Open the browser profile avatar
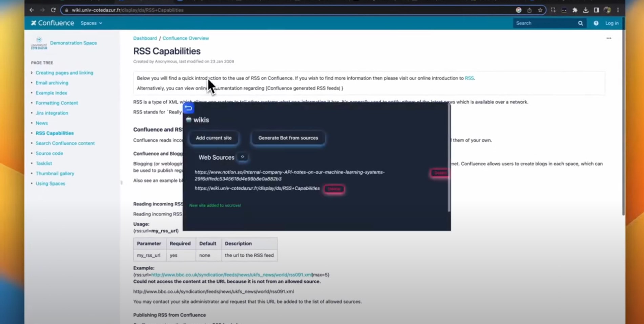Image resolution: width=644 pixels, height=324 pixels. (607, 10)
